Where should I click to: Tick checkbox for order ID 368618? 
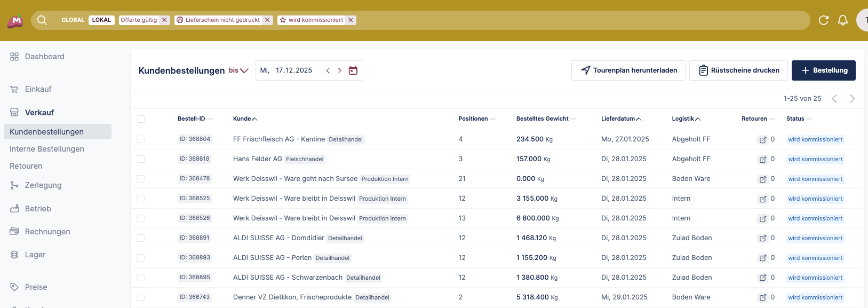pos(141,159)
